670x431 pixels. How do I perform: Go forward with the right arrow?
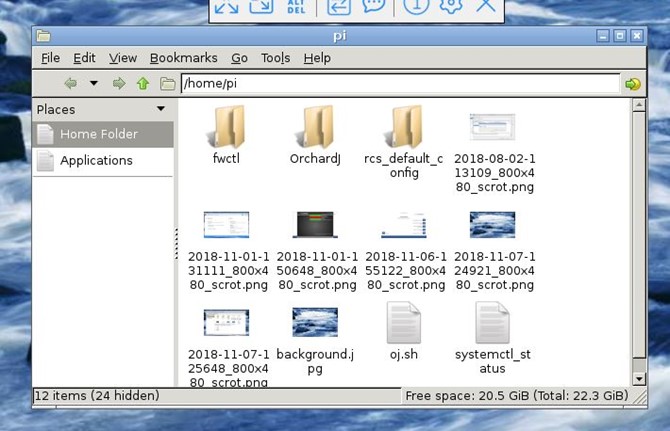coord(119,83)
